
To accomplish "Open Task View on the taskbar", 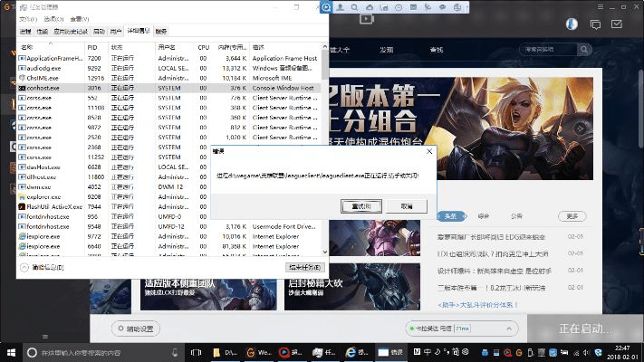I will tap(196, 353).
